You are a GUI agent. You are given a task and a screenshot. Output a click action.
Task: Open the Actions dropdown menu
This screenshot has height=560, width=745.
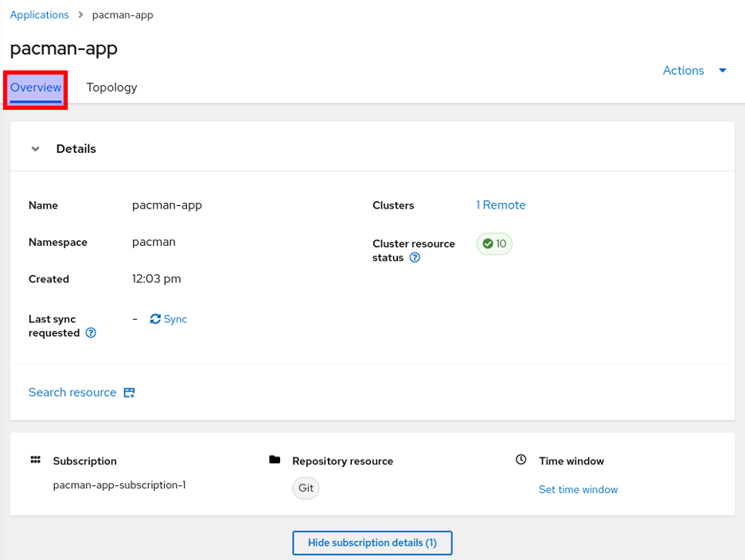pyautogui.click(x=683, y=70)
